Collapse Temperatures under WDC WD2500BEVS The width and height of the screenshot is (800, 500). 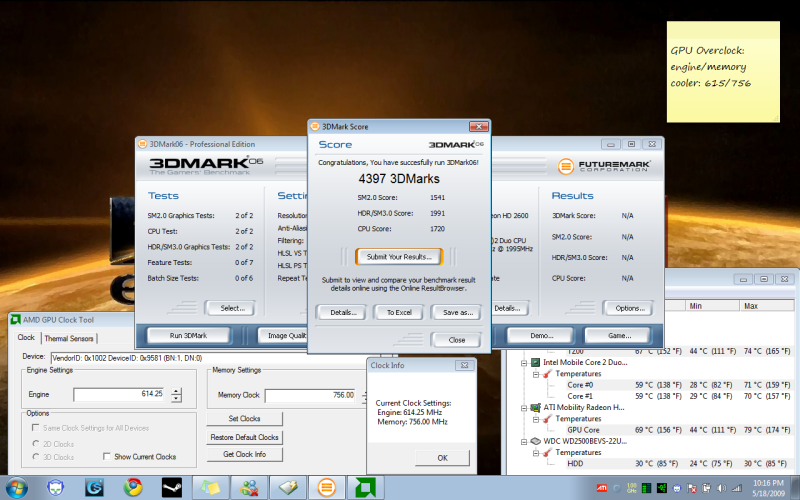pos(536,453)
